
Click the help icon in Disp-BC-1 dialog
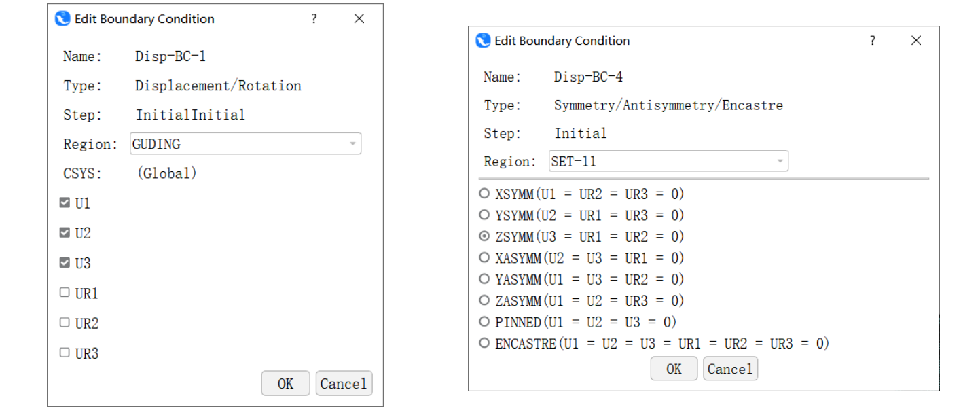pos(314,19)
